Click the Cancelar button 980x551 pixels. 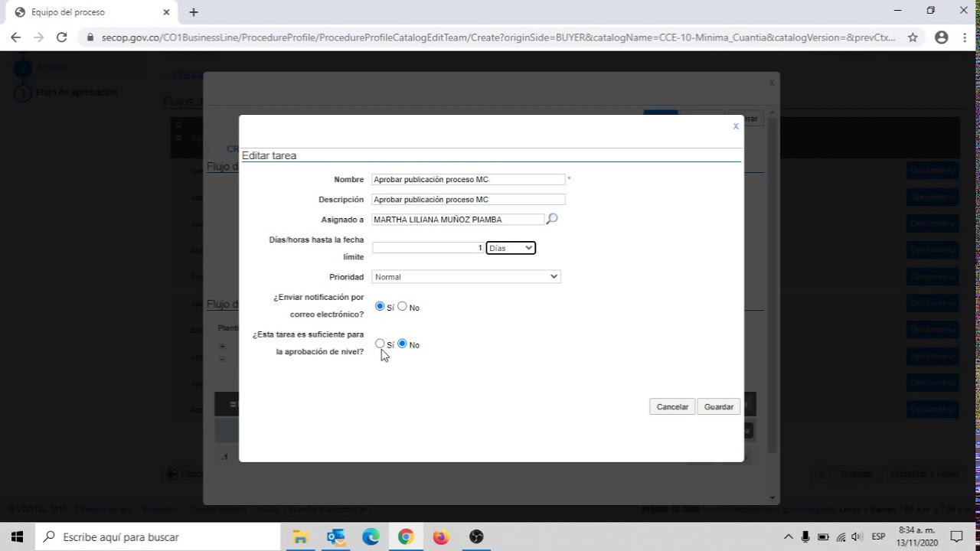(x=672, y=406)
